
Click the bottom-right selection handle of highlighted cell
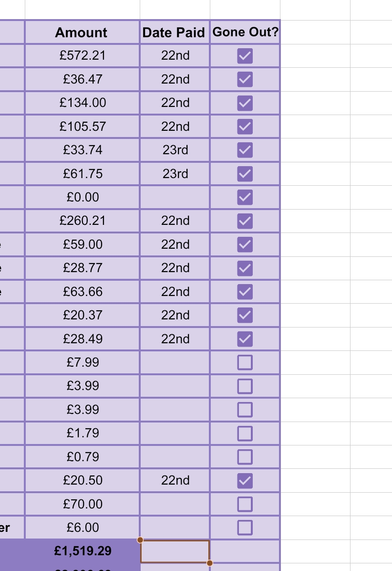[209, 563]
